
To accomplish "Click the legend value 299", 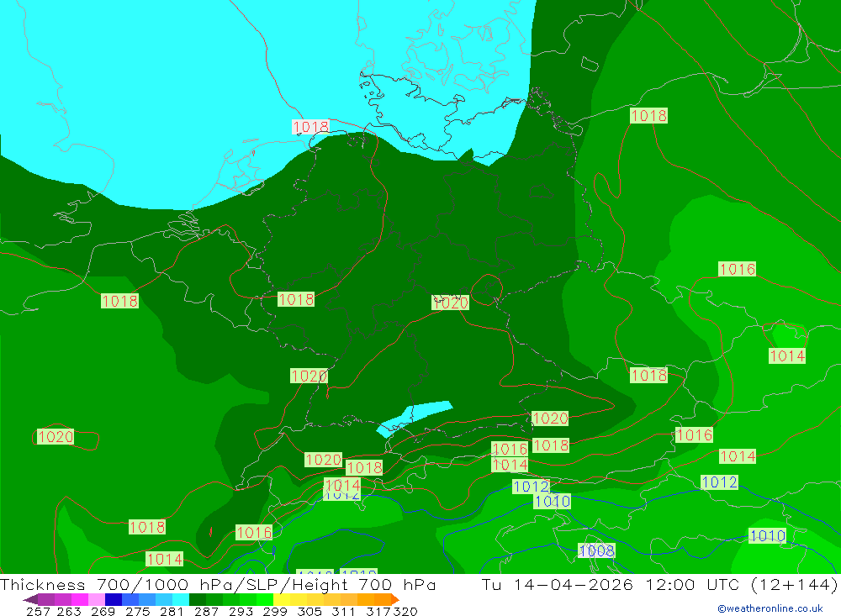I will (x=275, y=611).
